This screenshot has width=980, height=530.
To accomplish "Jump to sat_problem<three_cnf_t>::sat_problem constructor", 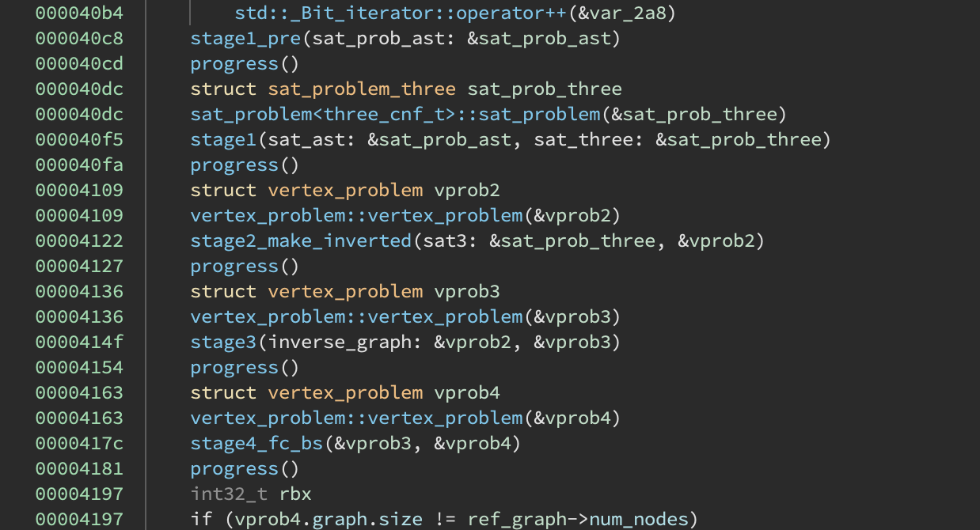I will 395,114.
